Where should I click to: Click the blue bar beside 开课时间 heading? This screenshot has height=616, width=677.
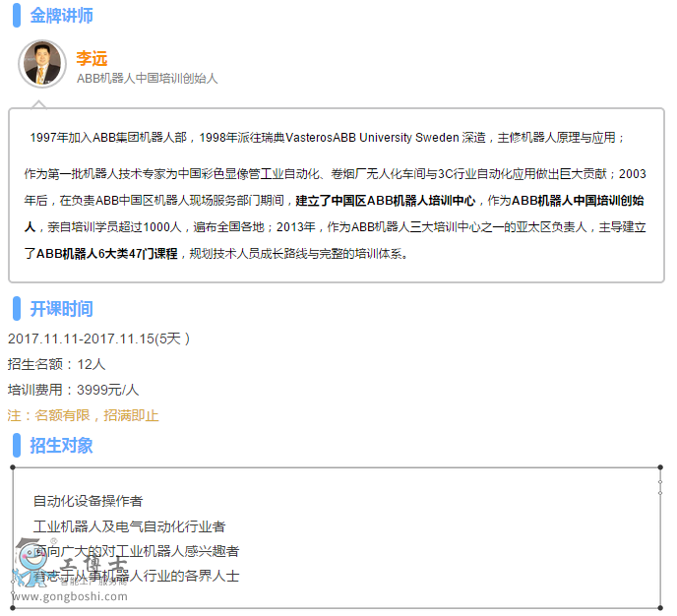click(x=16, y=308)
